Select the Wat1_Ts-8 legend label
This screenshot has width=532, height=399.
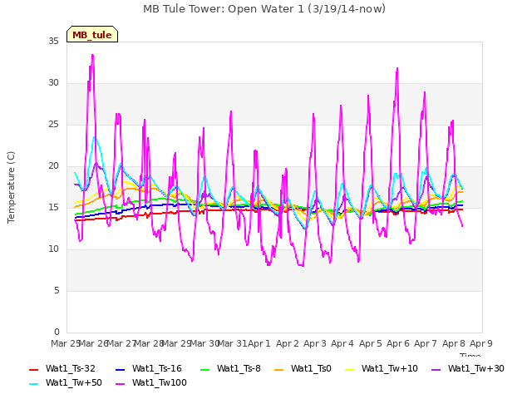[239, 369]
